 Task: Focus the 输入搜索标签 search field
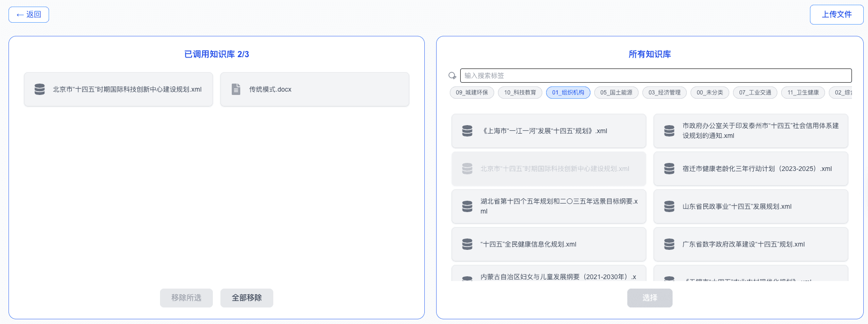point(656,76)
